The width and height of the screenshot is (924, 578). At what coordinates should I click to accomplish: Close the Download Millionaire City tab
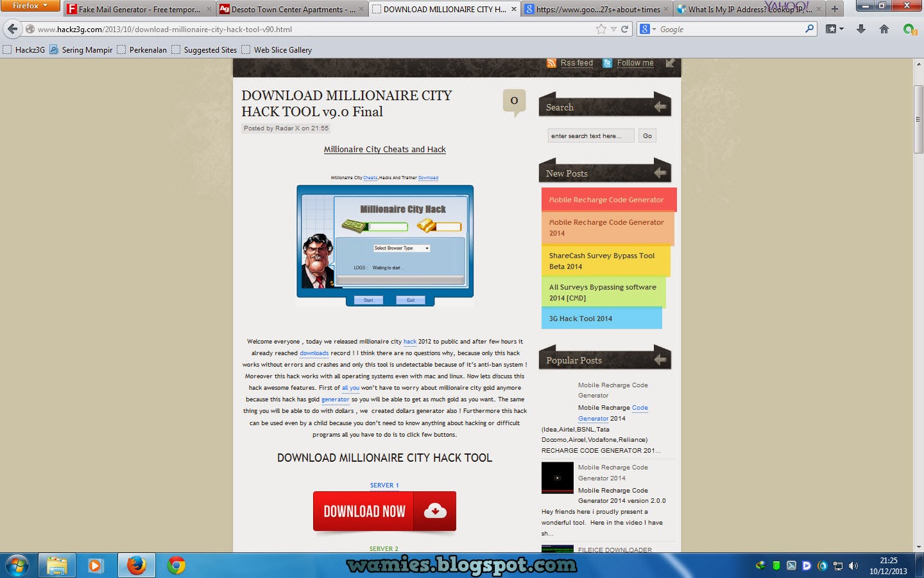(513, 9)
